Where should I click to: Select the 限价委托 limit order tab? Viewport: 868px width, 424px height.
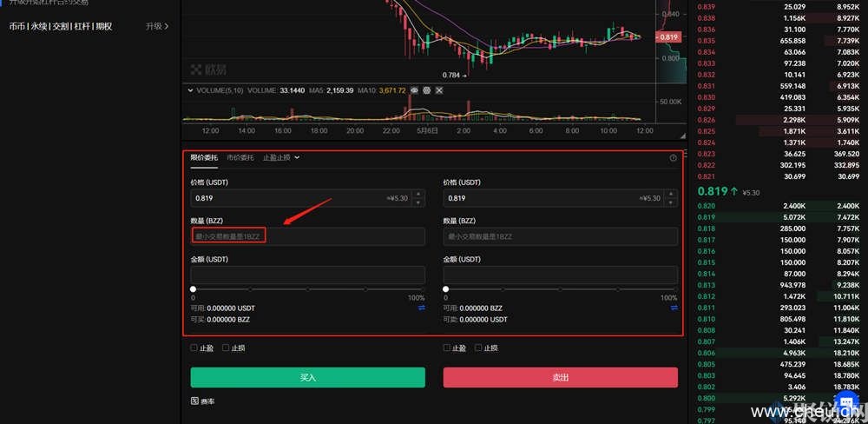point(204,157)
